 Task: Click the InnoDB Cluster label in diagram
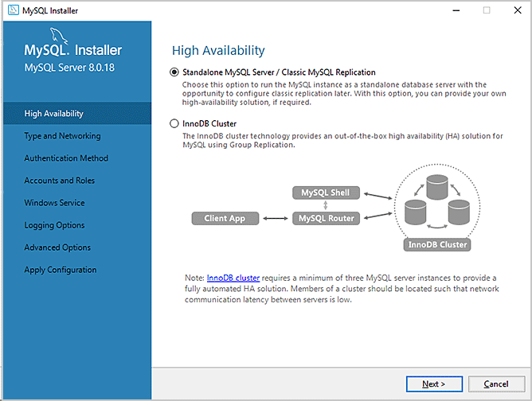click(437, 244)
